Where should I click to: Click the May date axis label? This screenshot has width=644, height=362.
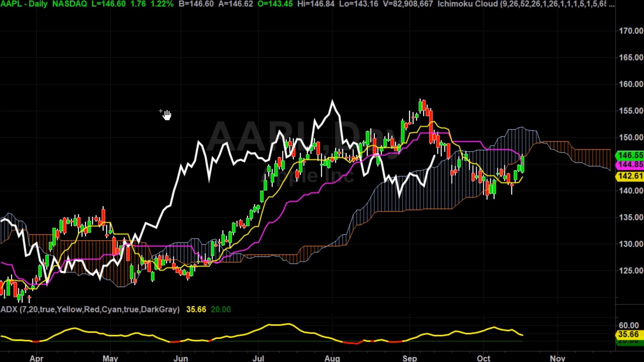point(110,358)
